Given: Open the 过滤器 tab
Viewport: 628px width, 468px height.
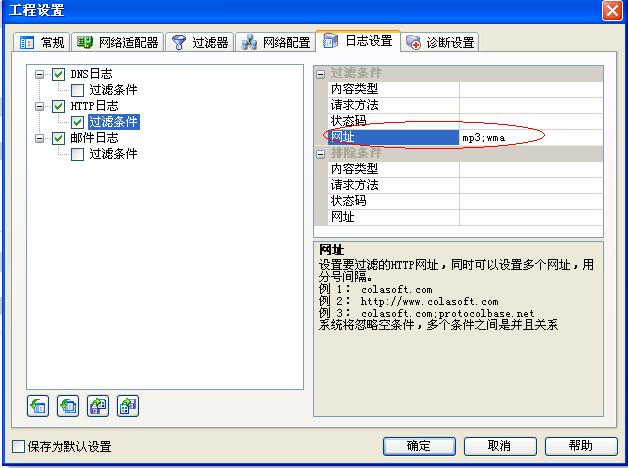Looking at the screenshot, I should (199, 42).
